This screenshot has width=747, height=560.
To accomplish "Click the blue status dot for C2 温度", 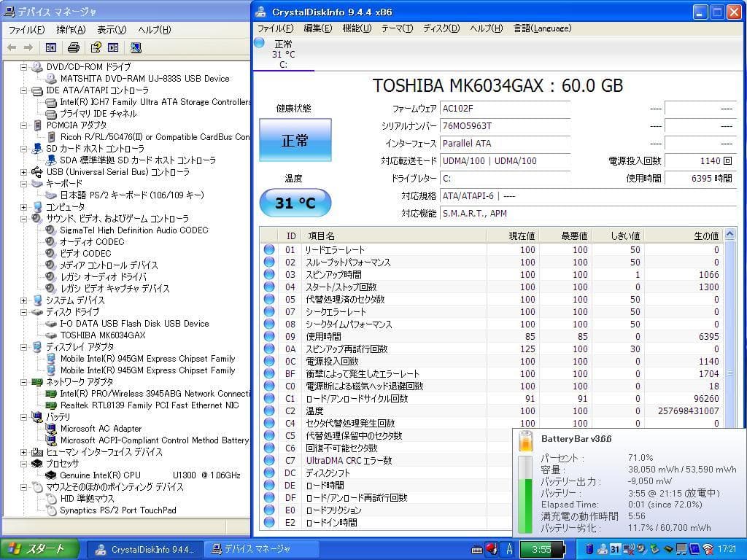I will pos(269,411).
